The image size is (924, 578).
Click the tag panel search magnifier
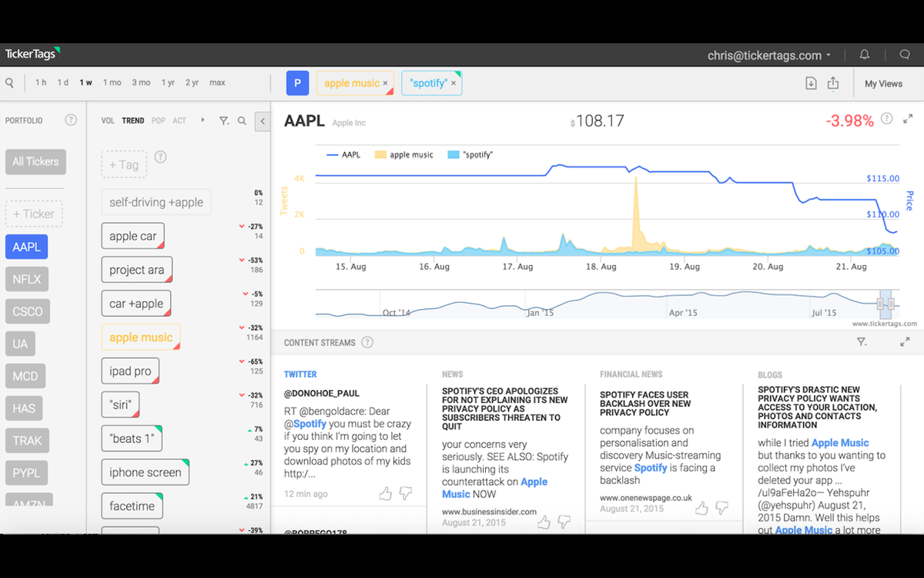[242, 121]
